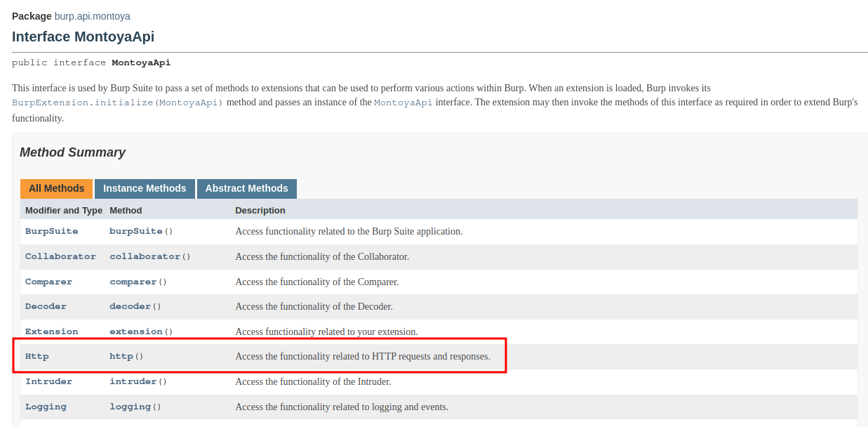Open BurpExtension.initialize(MontoyaApi) method link
868x427 pixels.
tap(117, 103)
